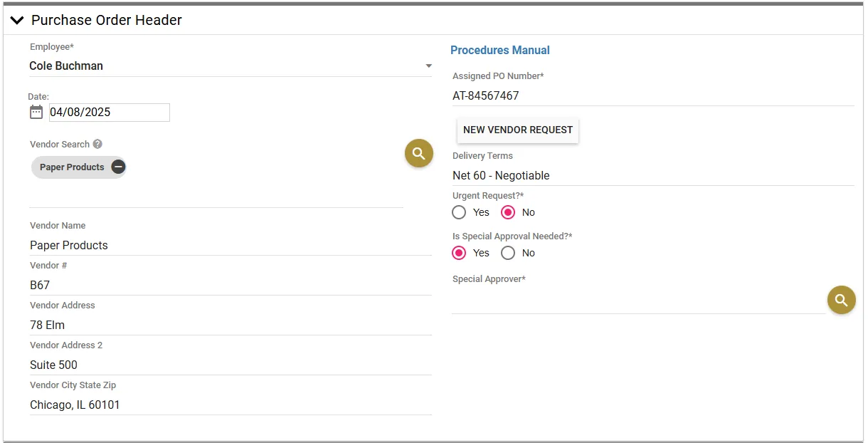
Task: Click Vendor Address 2 field Suite 500
Action: click(231, 365)
